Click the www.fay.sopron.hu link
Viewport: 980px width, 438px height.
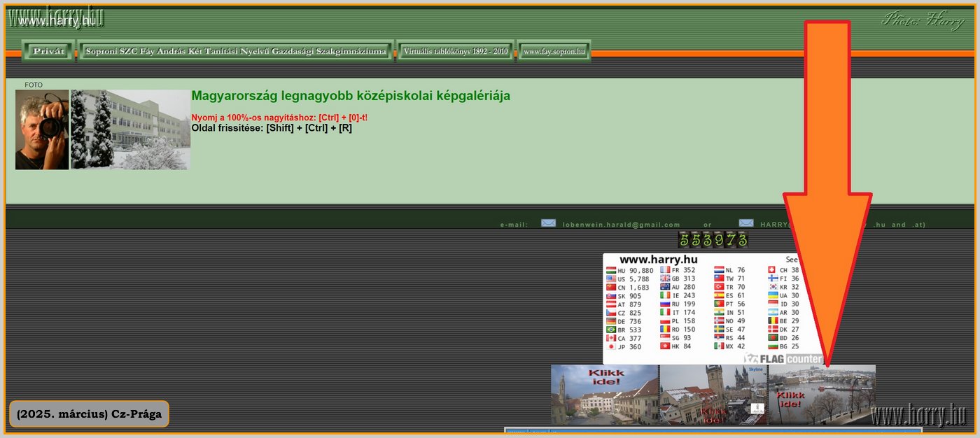[x=554, y=51]
